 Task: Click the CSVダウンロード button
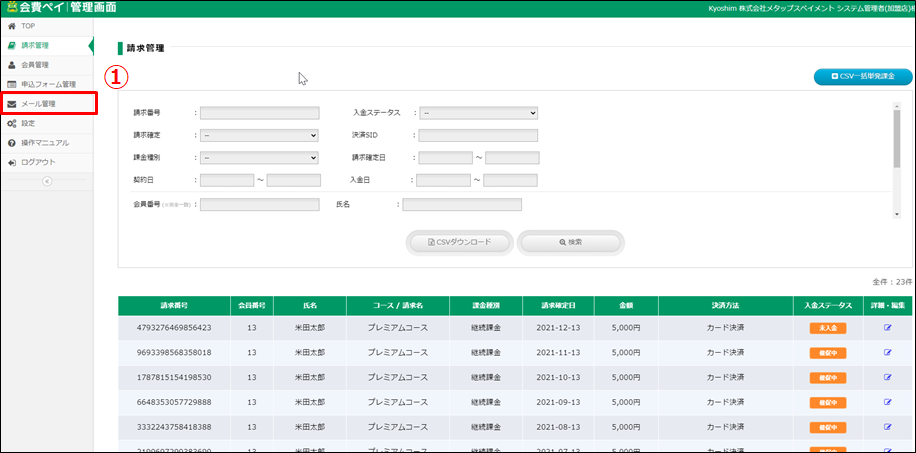(460, 242)
